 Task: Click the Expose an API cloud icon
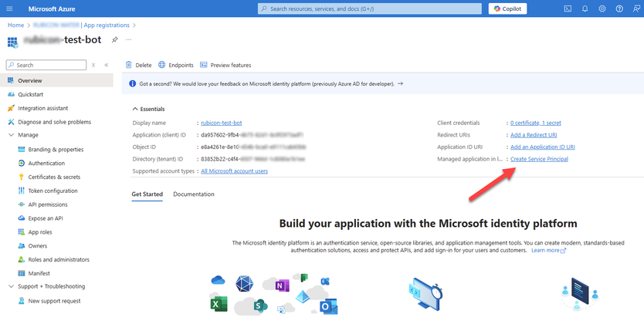pos(22,218)
